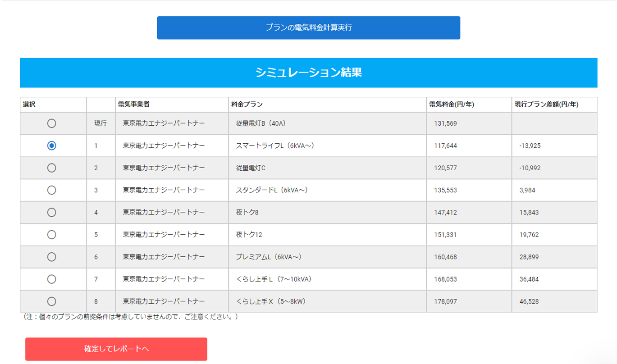Screen dimensions: 617x364
Task: Click the difference value -13,925
Action: point(530,146)
